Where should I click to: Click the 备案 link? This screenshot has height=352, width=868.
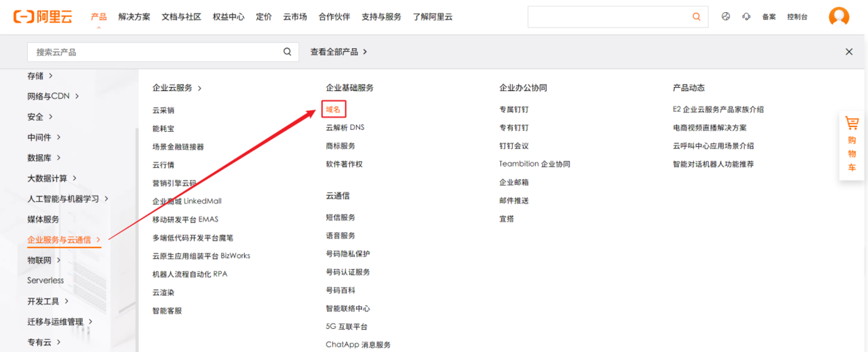pos(769,17)
